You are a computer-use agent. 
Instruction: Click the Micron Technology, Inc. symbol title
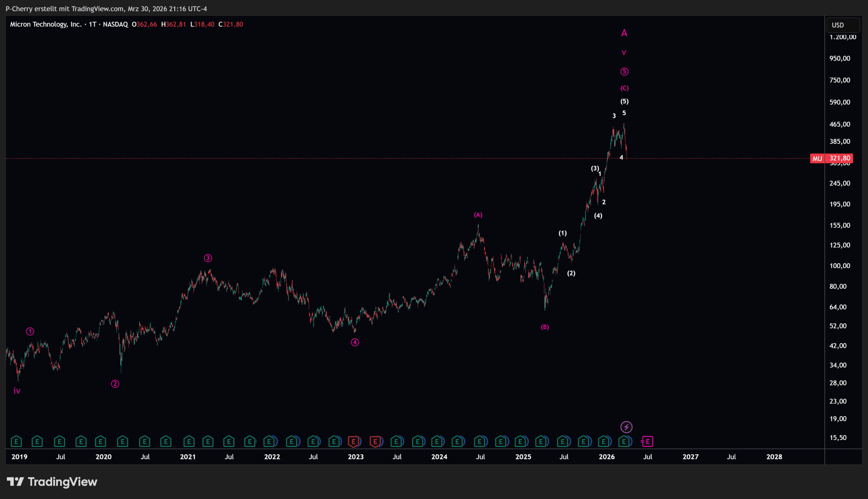[45, 24]
